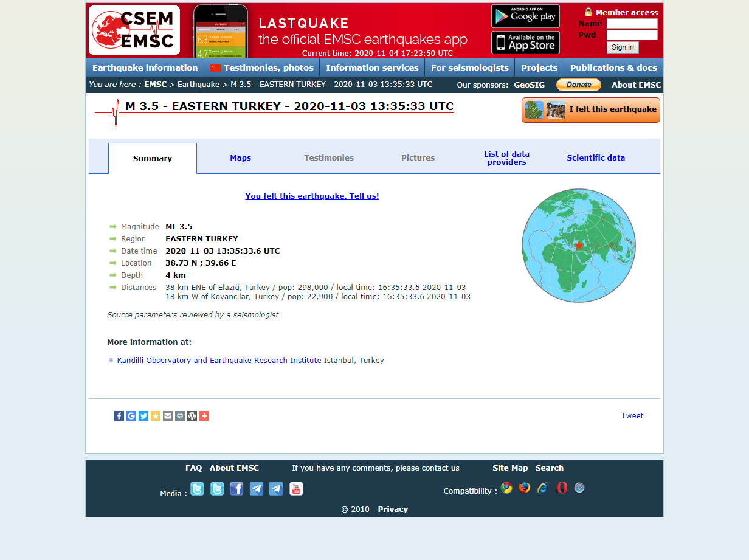This screenshot has height=560, width=749.
Task: Open the YouTube media icon in footer
Action: coord(296,489)
